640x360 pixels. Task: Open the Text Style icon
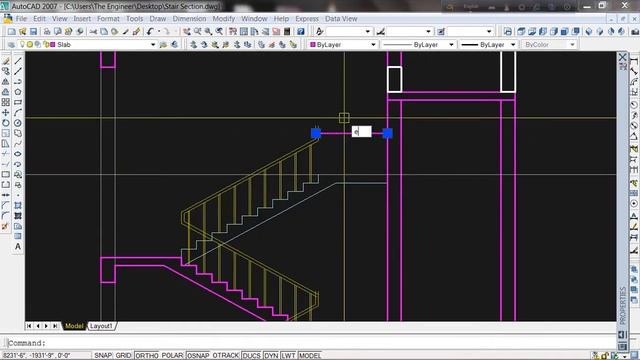(x=320, y=31)
